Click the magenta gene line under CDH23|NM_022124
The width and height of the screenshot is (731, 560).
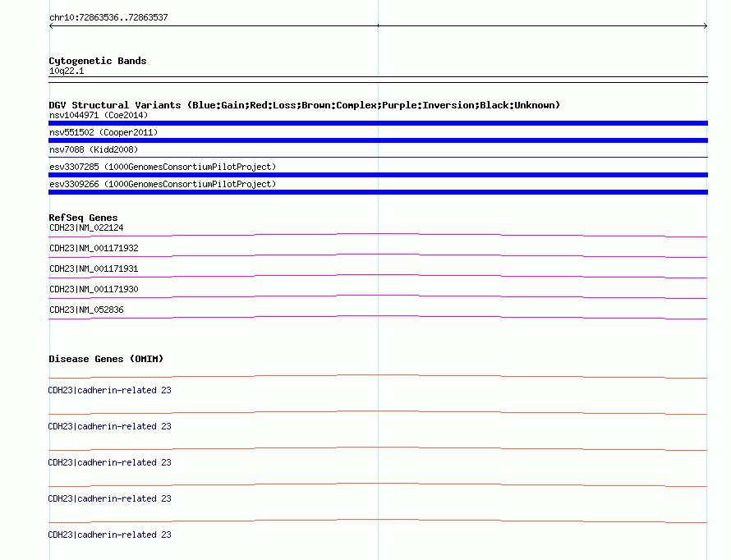click(x=378, y=236)
